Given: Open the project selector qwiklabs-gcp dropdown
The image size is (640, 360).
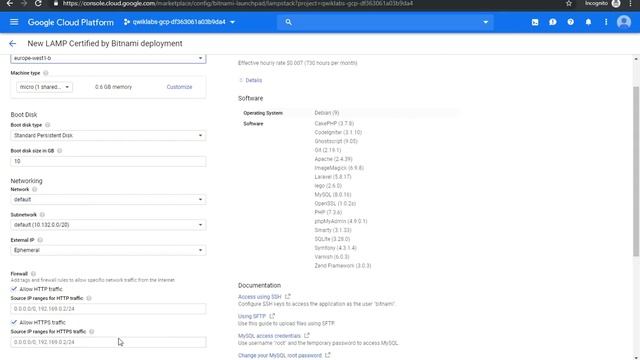Looking at the screenshot, I should 179,22.
